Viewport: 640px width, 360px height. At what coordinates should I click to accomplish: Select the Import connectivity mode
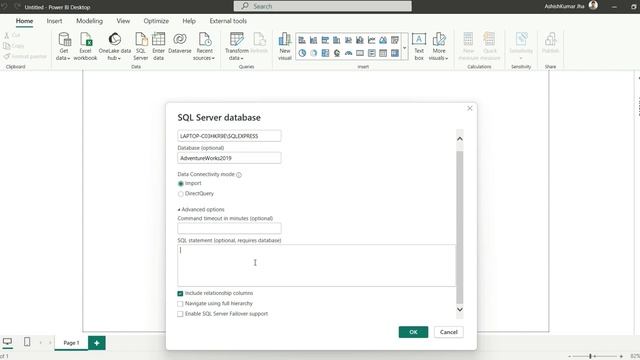pyautogui.click(x=180, y=184)
